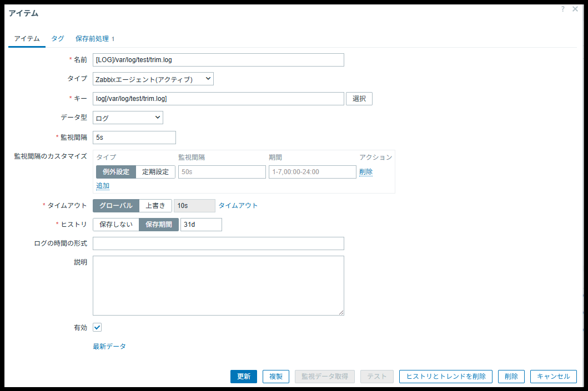Select the 定期設定 interval type
This screenshot has width=588, height=391.
pos(155,172)
